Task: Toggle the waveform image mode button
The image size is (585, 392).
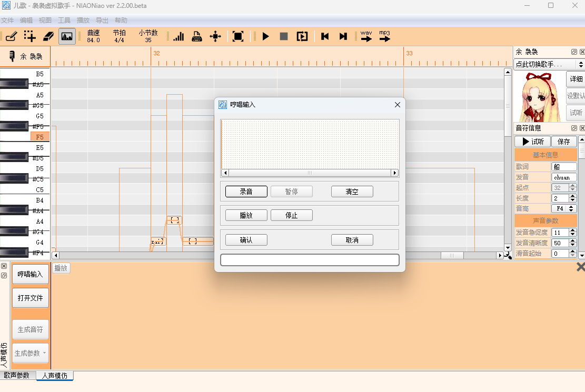Action: (67, 36)
